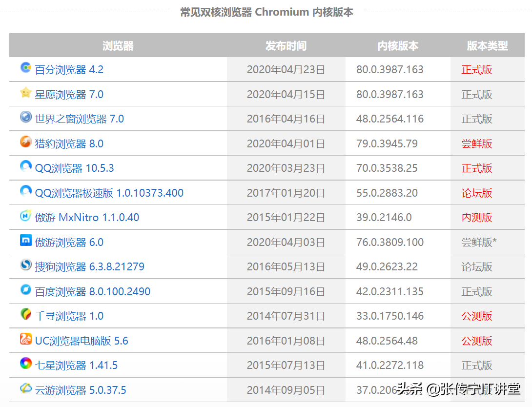This screenshot has width=532, height=407.
Task: Open the 七星浏览器 1.41.5 link
Action: tap(76, 366)
